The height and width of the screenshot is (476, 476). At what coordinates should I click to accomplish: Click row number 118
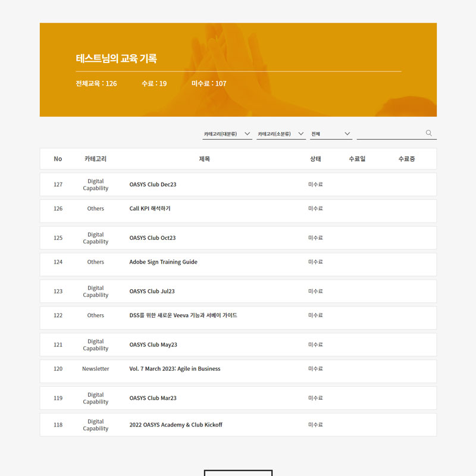click(x=58, y=425)
